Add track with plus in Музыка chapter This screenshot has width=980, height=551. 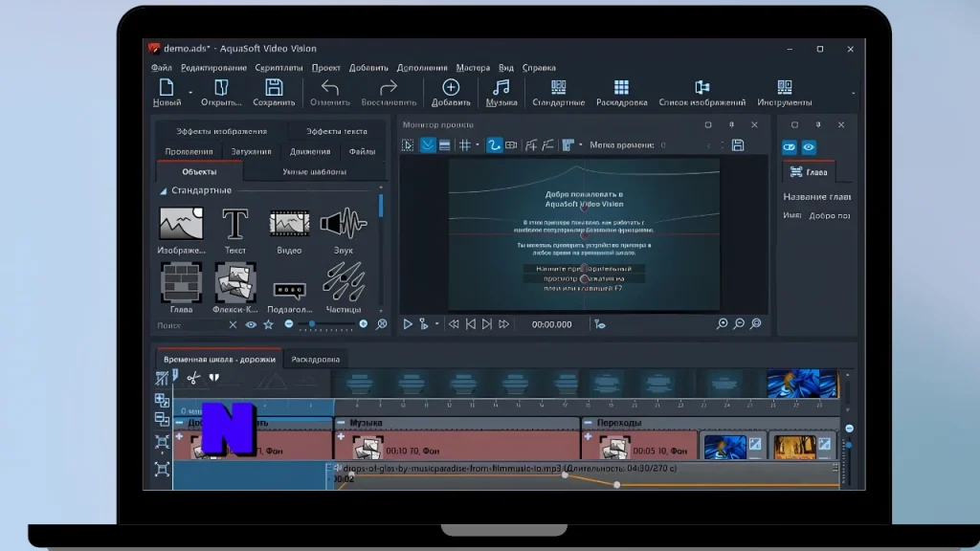(x=342, y=436)
